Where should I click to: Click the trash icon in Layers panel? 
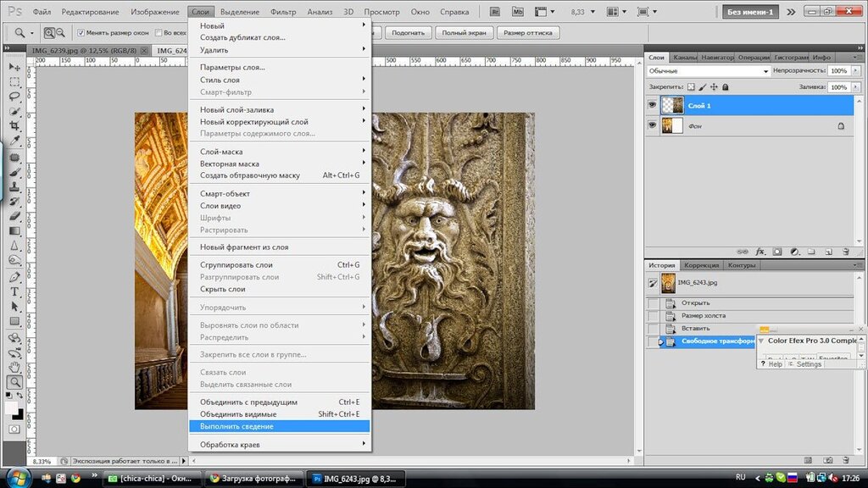(x=845, y=252)
